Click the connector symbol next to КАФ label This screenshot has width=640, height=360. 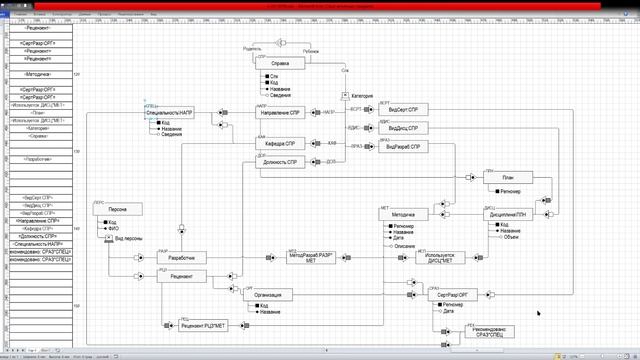tap(315, 143)
